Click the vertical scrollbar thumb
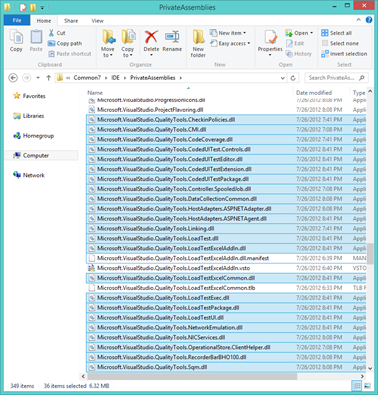The image size is (378, 395). point(370,253)
